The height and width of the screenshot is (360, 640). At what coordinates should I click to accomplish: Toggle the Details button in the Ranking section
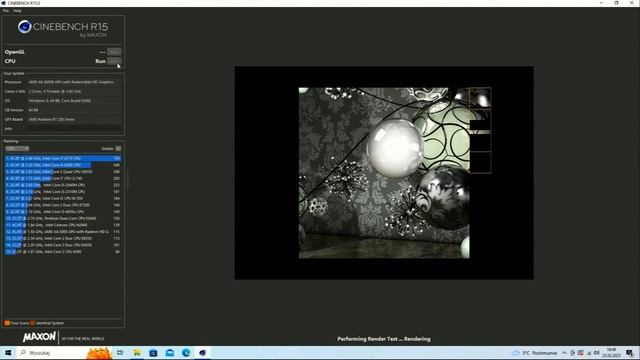pos(118,149)
